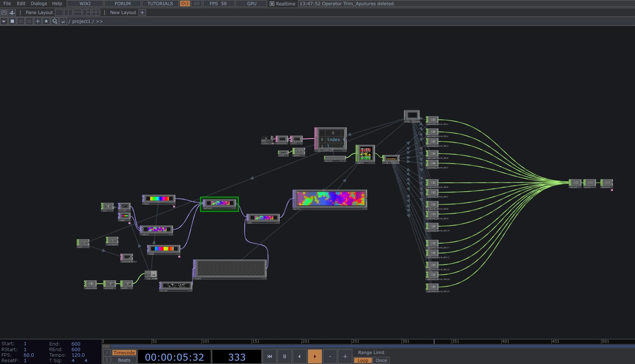635x364 pixels.
Task: Pause timeline playback
Action: click(285, 356)
